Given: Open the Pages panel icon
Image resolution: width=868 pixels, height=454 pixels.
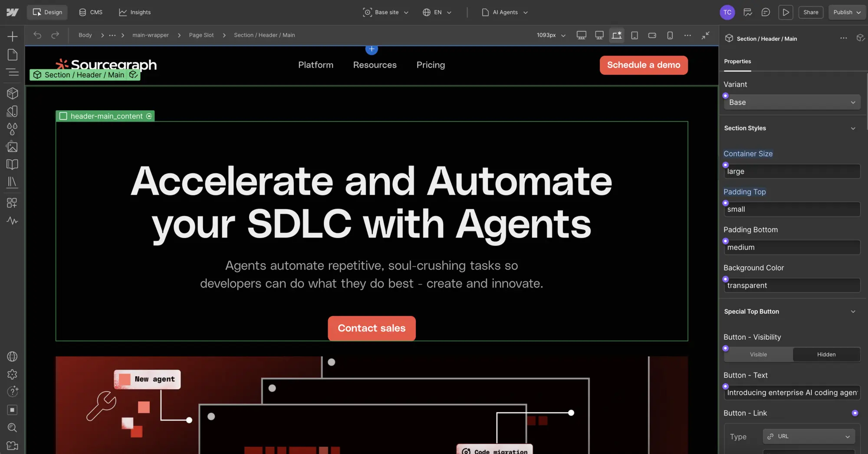Looking at the screenshot, I should coord(12,54).
